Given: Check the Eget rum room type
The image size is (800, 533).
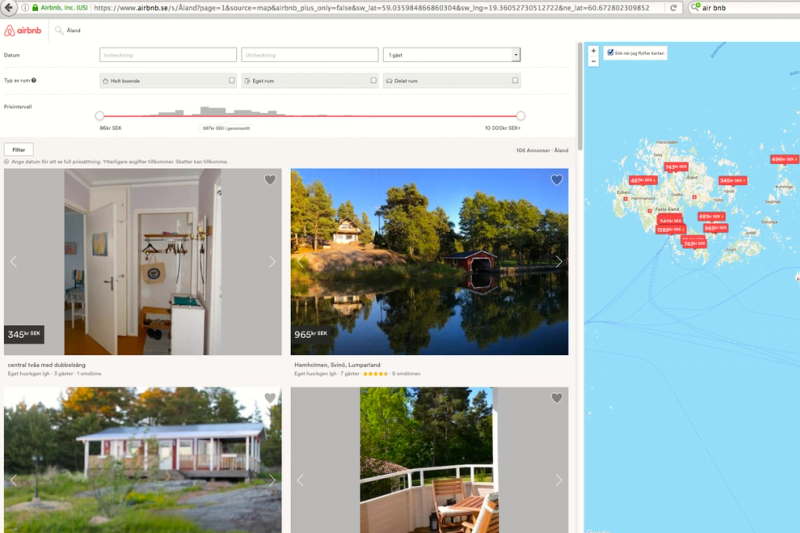Looking at the screenshot, I should (x=374, y=80).
